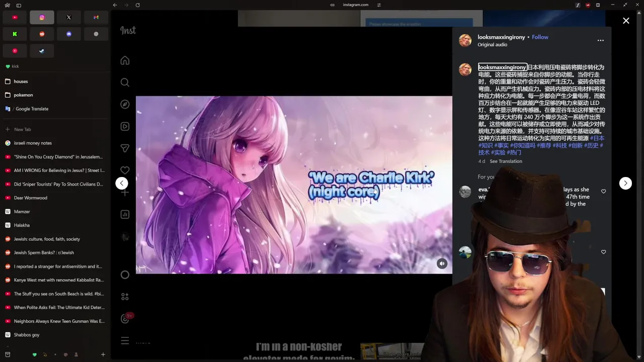Viewport: 644px width, 362px height.
Task: Open the Instagram Reels icon
Action: pos(125,126)
